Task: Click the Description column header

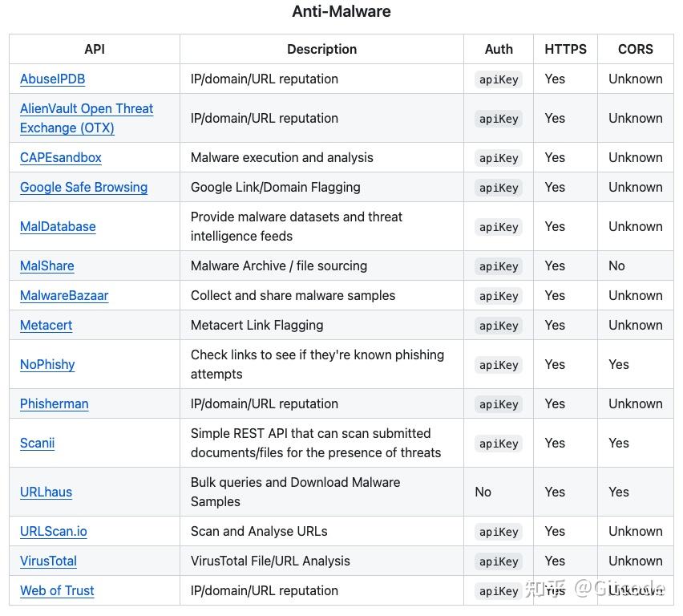Action: point(321,50)
